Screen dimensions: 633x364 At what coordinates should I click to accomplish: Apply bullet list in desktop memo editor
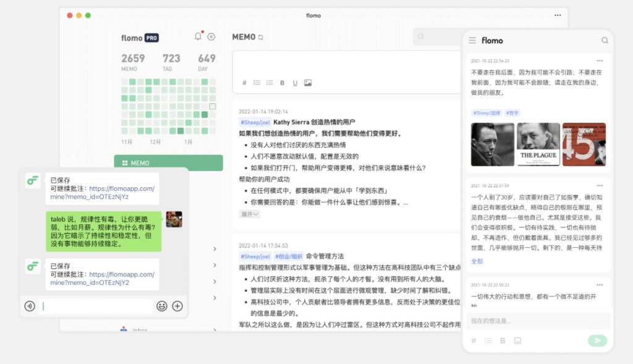pos(257,83)
